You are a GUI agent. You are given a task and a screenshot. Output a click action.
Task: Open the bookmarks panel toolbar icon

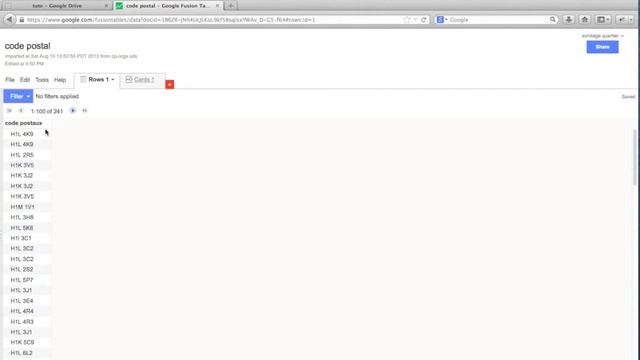[603, 19]
